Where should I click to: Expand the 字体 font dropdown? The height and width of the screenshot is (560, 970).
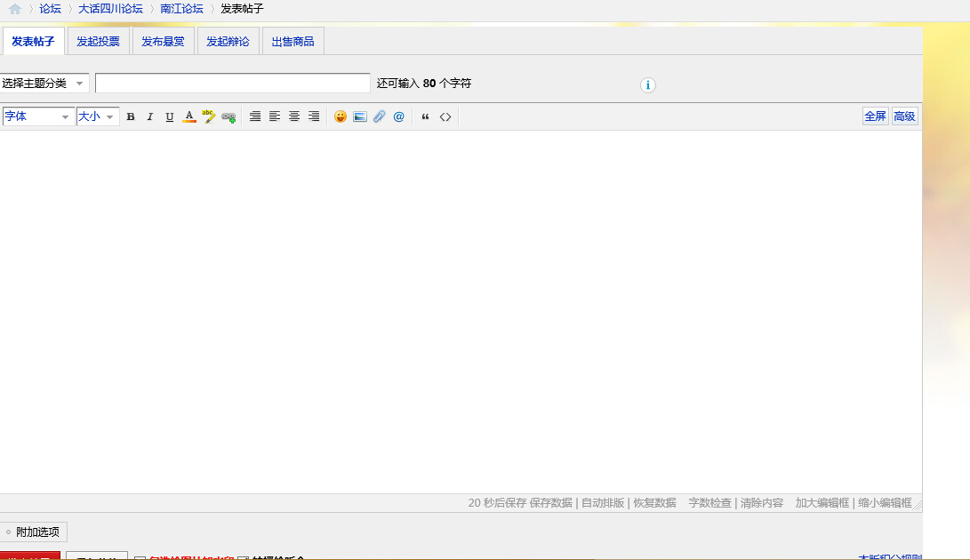coord(37,116)
